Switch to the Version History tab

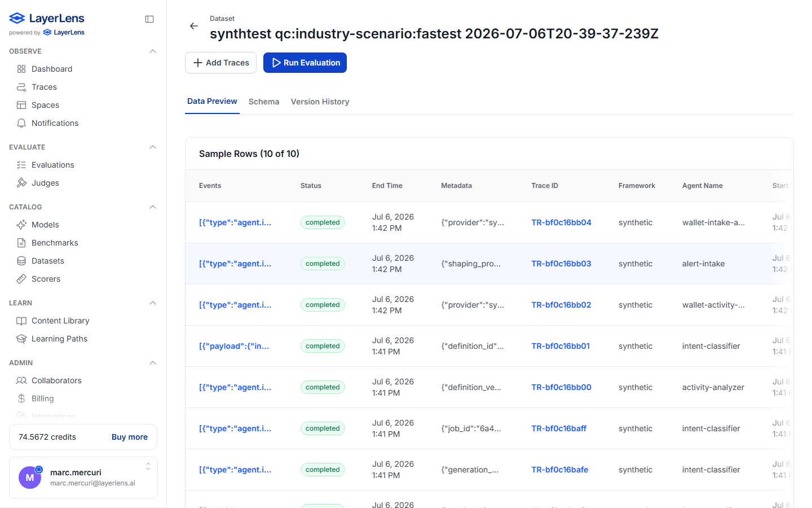[320, 102]
